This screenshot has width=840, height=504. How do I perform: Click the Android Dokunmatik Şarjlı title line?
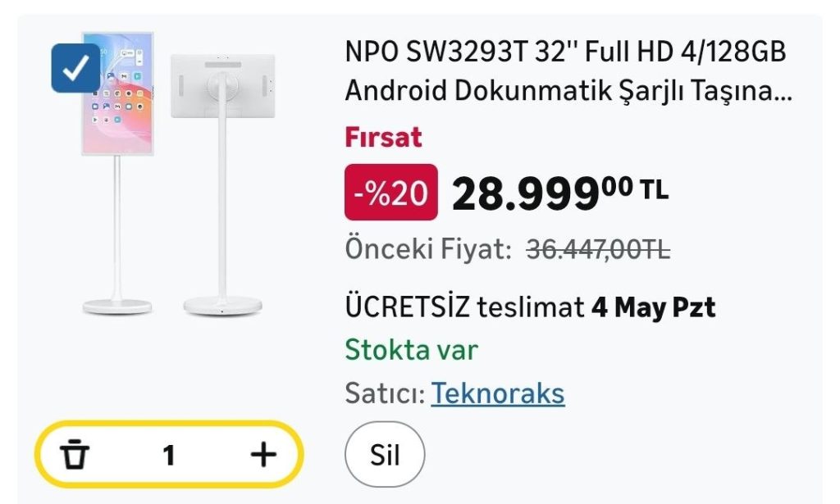[568, 91]
